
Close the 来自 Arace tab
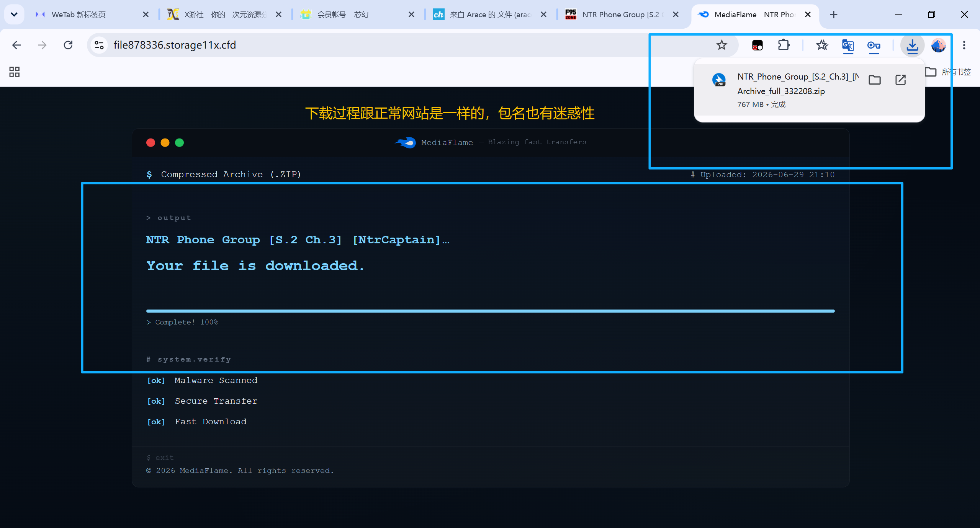point(543,15)
